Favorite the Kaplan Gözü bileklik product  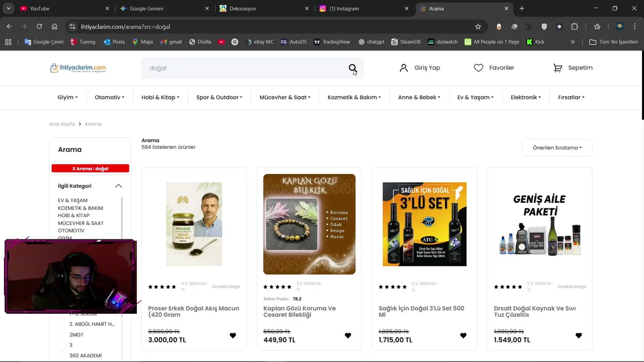click(x=348, y=335)
